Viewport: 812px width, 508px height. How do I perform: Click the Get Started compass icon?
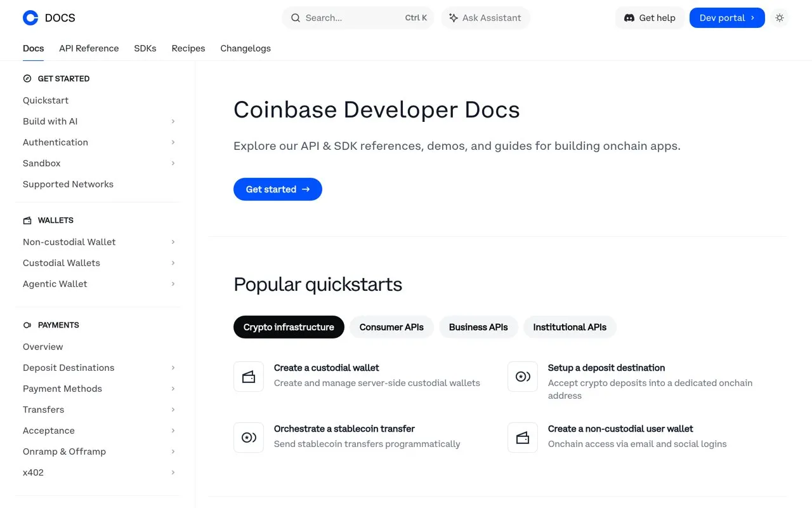[27, 79]
